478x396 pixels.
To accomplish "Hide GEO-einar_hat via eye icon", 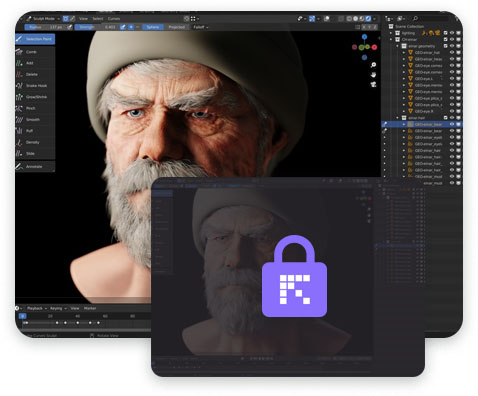I will (x=452, y=53).
